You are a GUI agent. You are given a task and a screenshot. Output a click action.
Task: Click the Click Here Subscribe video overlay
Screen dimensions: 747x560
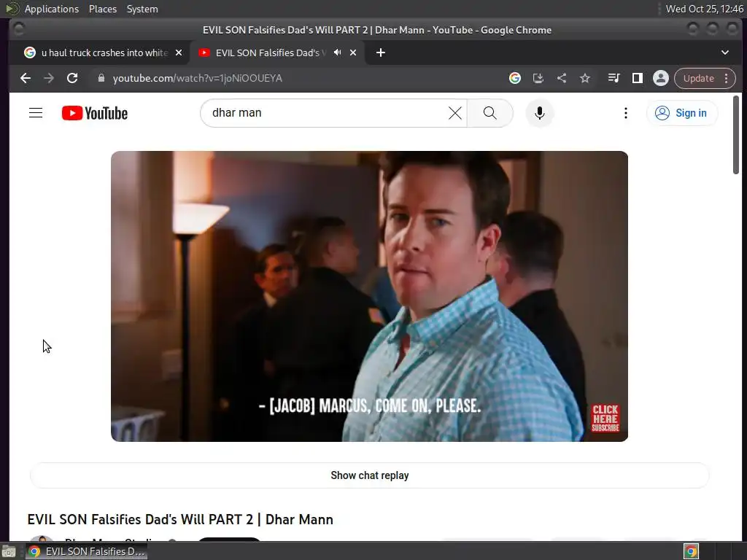tap(605, 418)
